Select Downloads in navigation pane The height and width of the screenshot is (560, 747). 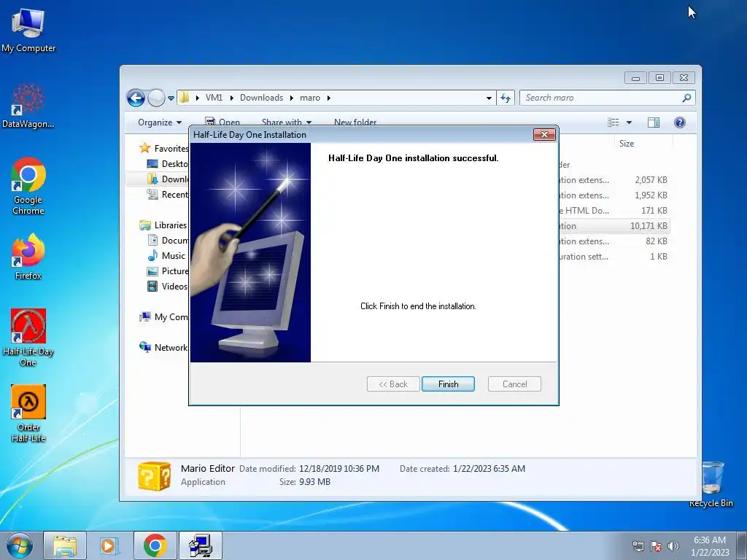[x=167, y=179]
